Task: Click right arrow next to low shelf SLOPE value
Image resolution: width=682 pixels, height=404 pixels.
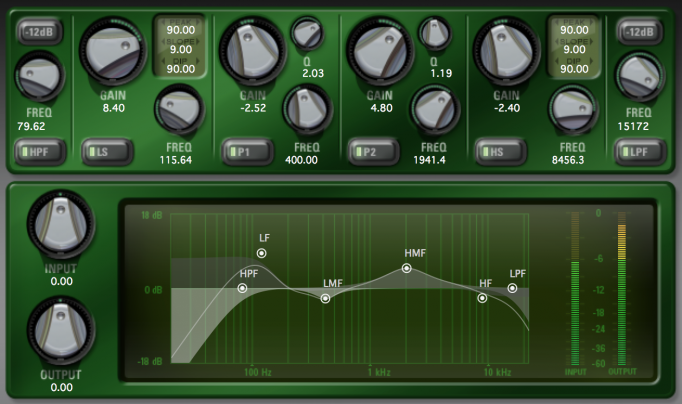Action: click(197, 42)
